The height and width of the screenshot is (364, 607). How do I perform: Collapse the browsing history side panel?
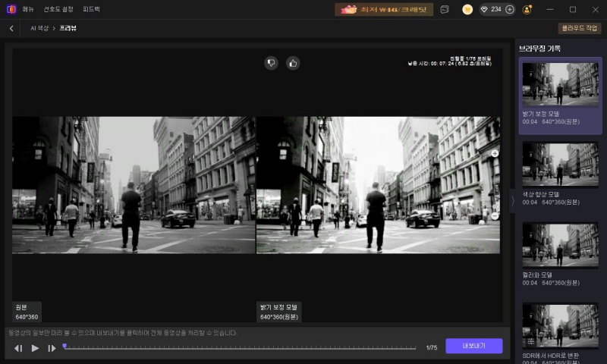(x=513, y=201)
